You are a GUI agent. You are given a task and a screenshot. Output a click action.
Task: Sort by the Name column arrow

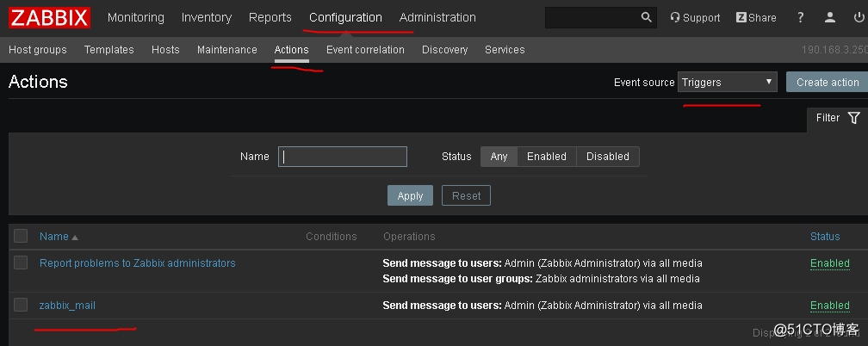(75, 237)
